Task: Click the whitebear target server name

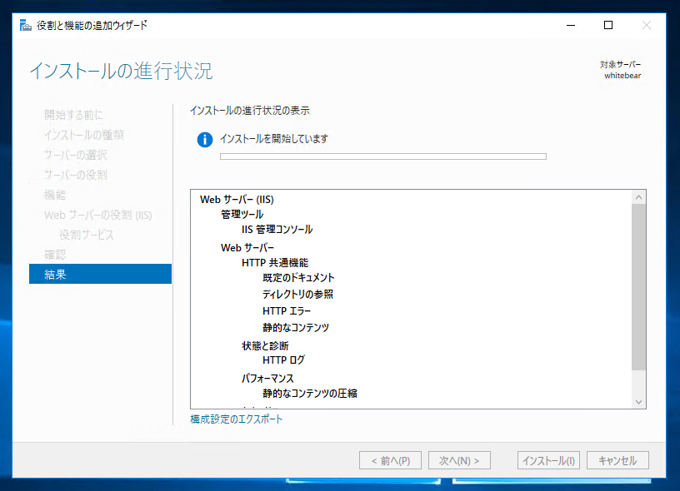Action: tap(622, 75)
